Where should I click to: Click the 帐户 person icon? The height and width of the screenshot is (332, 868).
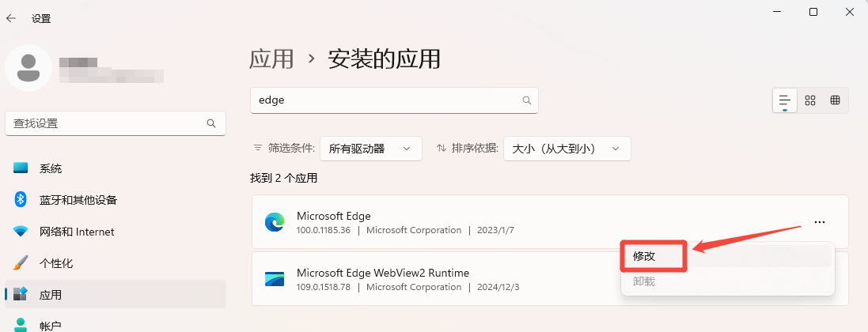tap(21, 324)
